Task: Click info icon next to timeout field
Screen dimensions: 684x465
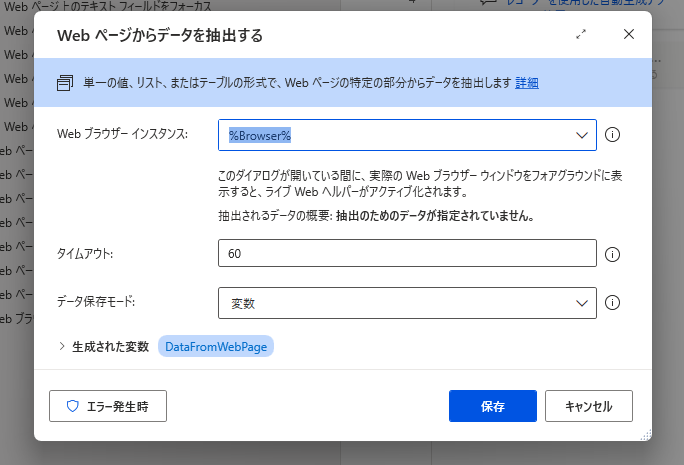Action: [612, 254]
